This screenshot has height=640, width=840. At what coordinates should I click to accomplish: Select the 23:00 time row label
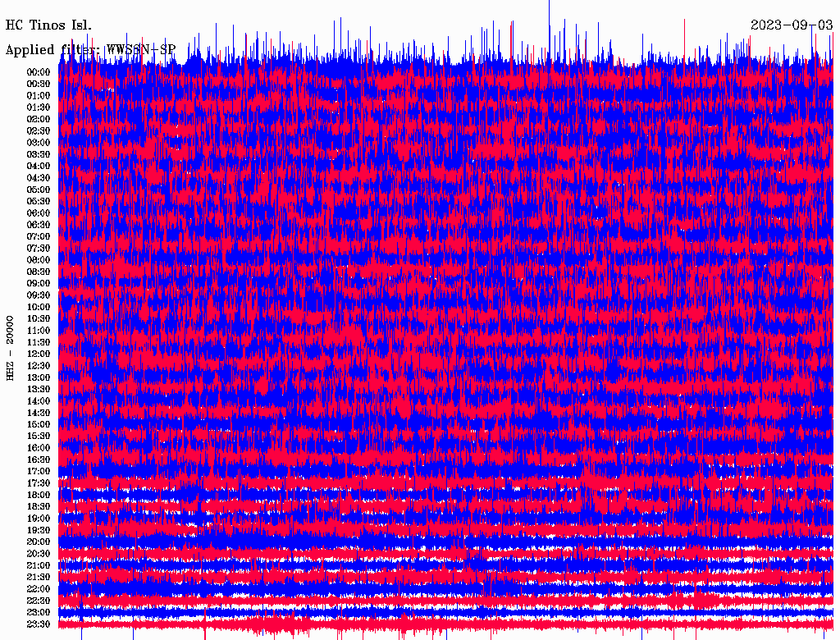tap(39, 613)
